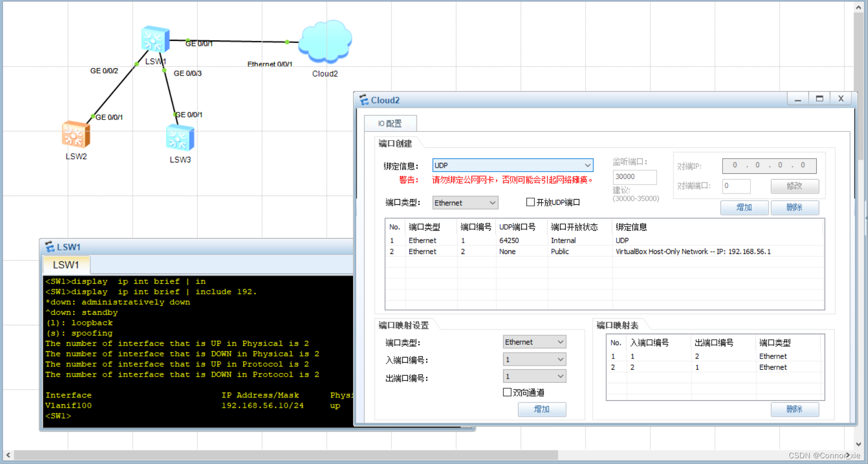Select the LSW1 switch icon in topology
The image size is (868, 464).
155,39
